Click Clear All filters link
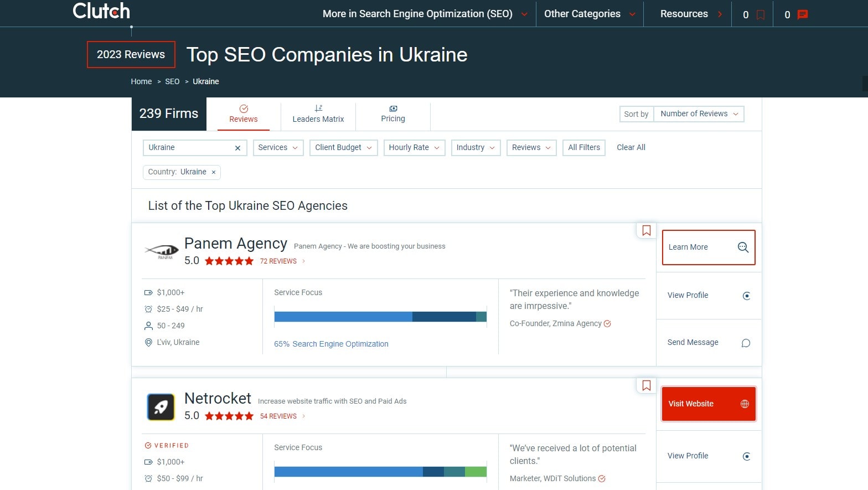The image size is (868, 490). tap(631, 148)
